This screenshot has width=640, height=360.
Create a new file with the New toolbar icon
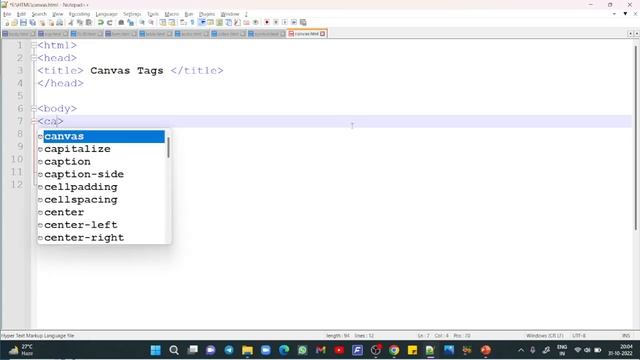coord(7,22)
